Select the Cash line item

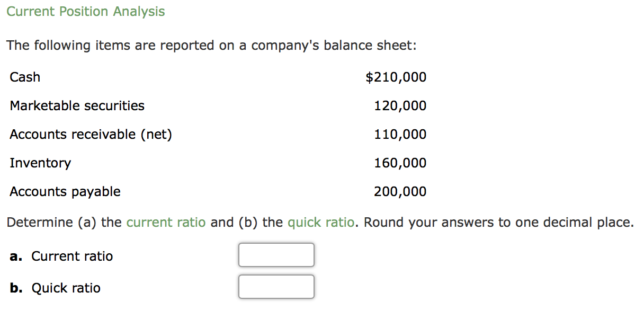click(24, 77)
